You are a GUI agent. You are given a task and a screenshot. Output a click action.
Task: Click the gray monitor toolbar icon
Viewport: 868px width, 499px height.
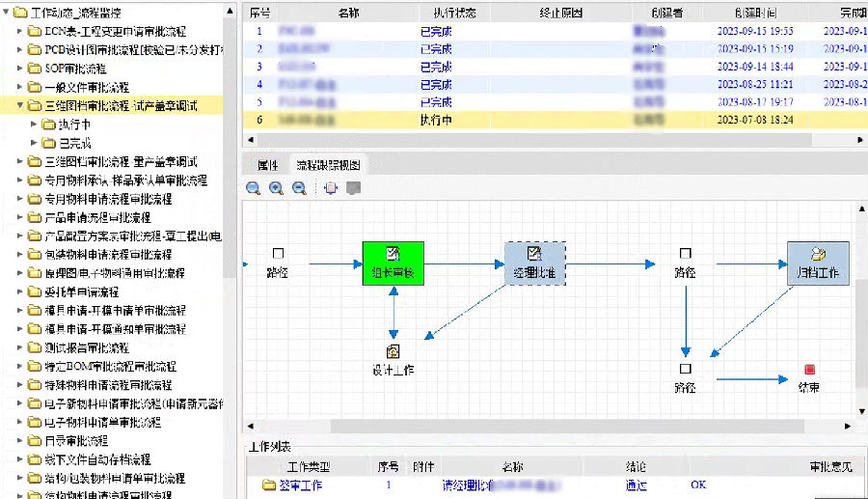[353, 188]
